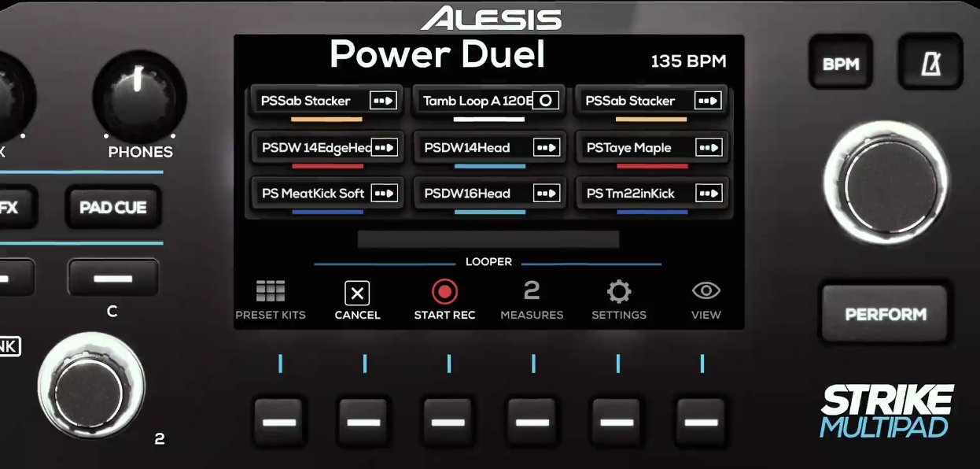Screen dimensions: 980x469
Task: Select the first soft button below Preset Kits
Action: (280, 422)
